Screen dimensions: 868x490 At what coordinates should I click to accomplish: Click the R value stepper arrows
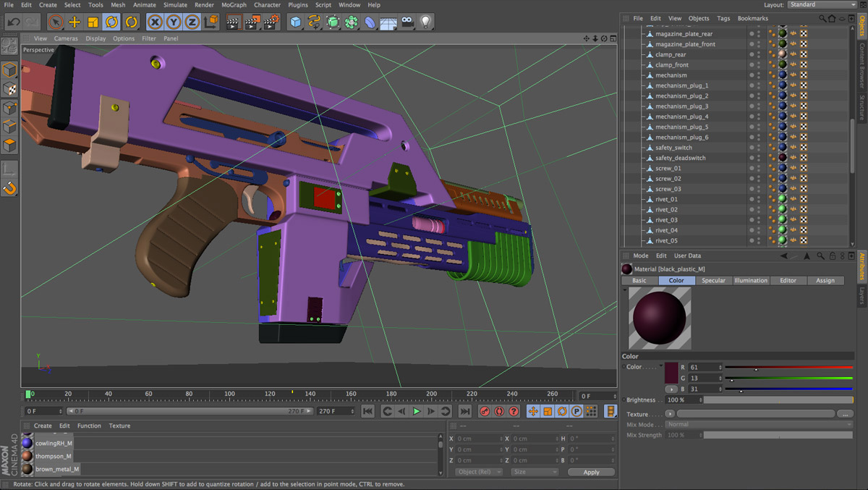click(x=720, y=367)
